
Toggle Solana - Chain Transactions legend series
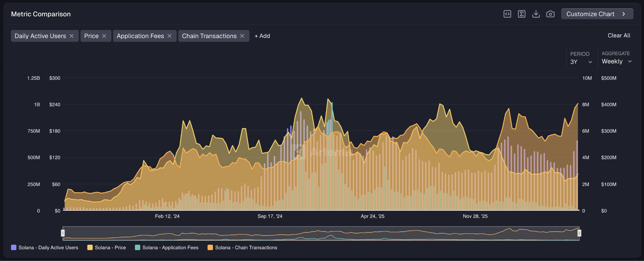(242, 247)
